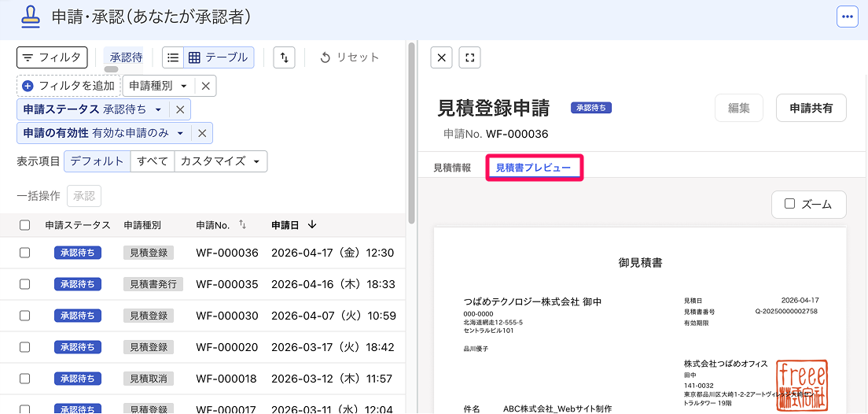The width and height of the screenshot is (868, 414).
Task: Select デフォルト display columns option
Action: pos(97,161)
